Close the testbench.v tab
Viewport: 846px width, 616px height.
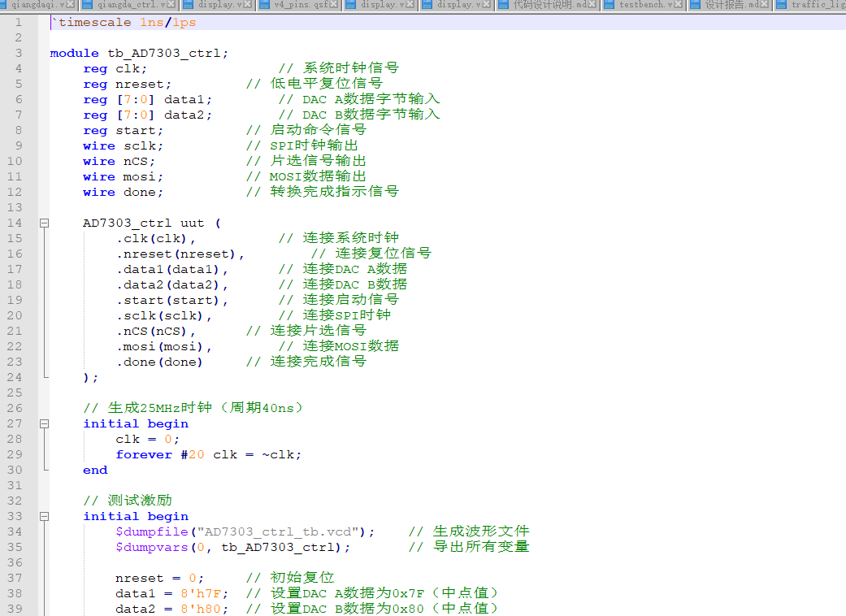point(679,4)
